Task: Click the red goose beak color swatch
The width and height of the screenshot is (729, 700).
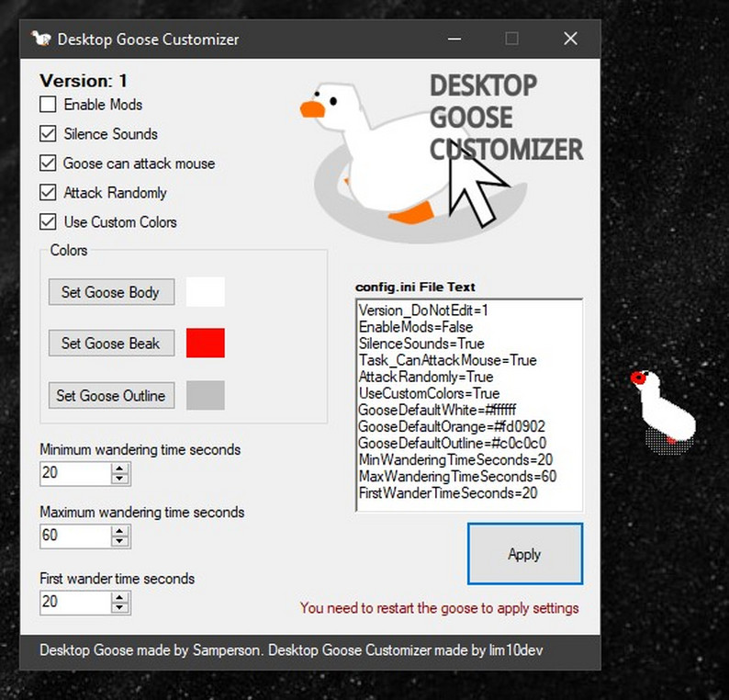Action: coord(206,343)
